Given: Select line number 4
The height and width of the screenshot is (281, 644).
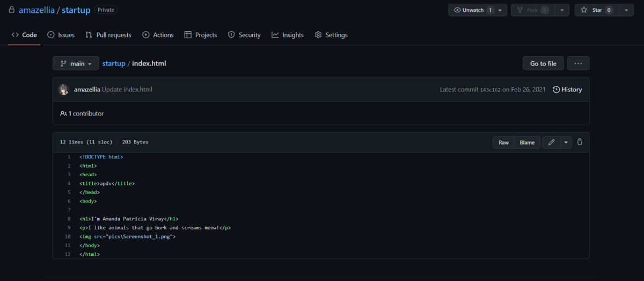Looking at the screenshot, I should pyautogui.click(x=69, y=183).
